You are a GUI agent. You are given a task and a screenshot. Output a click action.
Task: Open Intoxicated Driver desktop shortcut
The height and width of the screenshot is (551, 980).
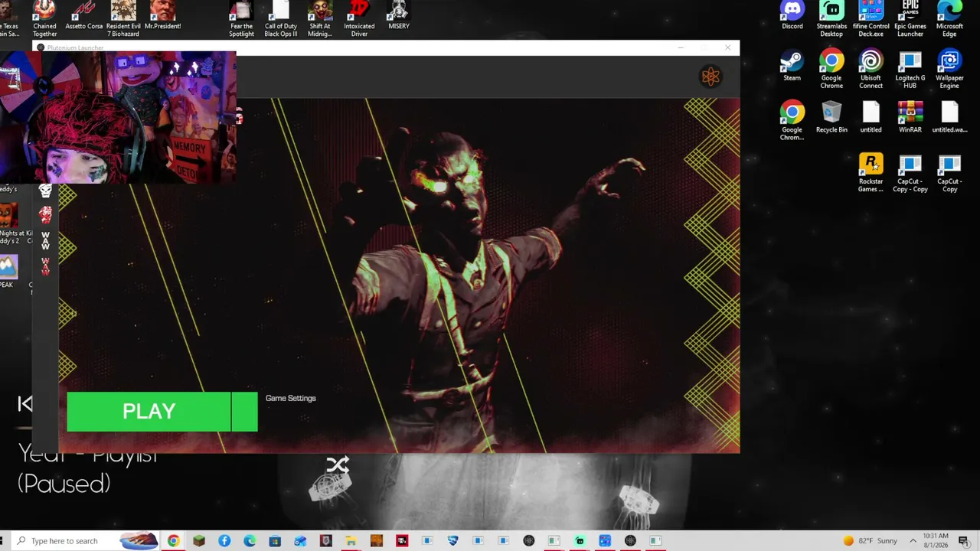pyautogui.click(x=359, y=18)
